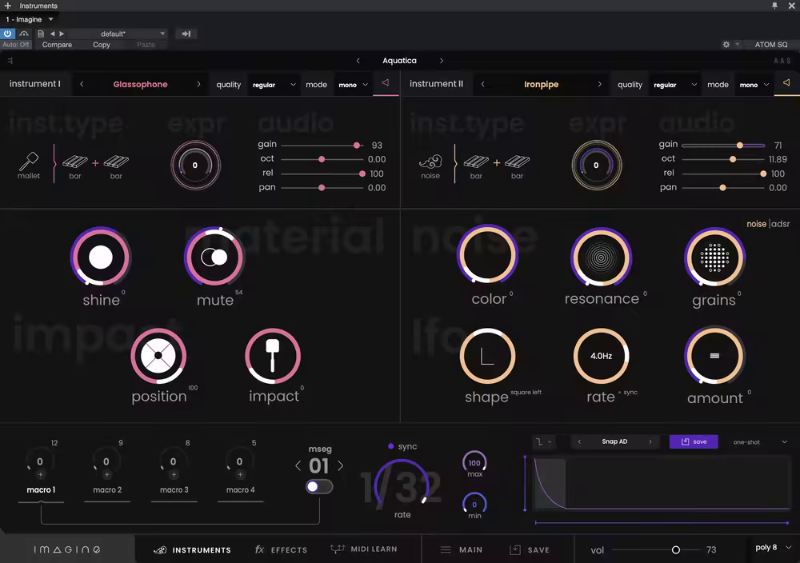Image resolution: width=800 pixels, height=563 pixels.
Task: Click the impact mallet knob
Action: [273, 355]
